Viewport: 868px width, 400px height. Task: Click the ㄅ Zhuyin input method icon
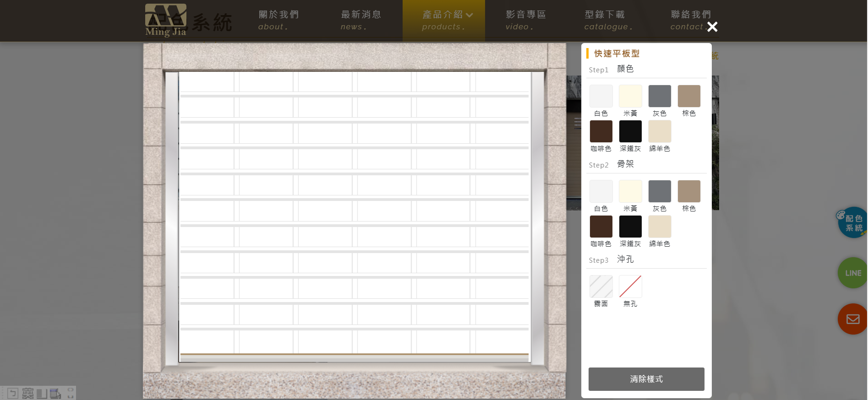point(13,393)
